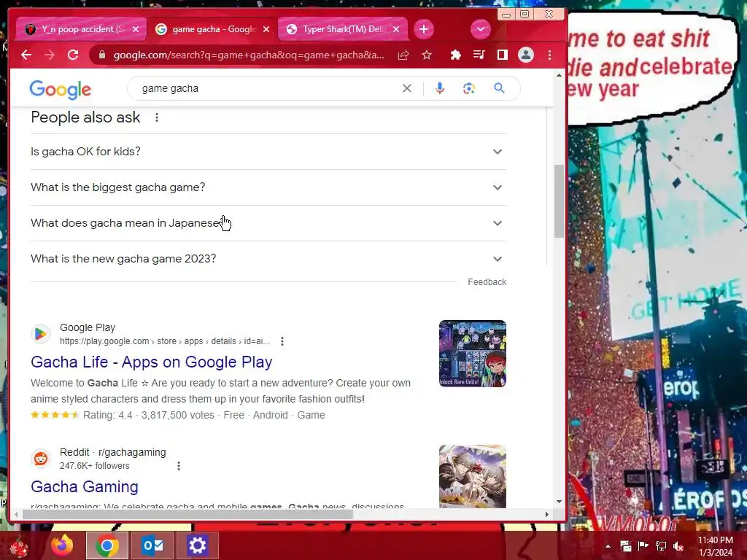
Task: Share this page using the share icon
Action: (x=403, y=55)
